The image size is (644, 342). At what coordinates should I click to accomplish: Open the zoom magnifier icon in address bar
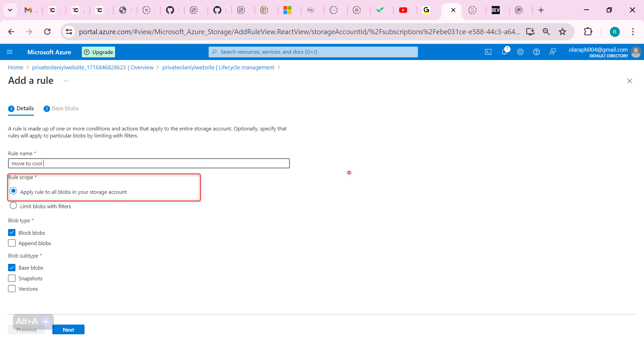pyautogui.click(x=546, y=32)
